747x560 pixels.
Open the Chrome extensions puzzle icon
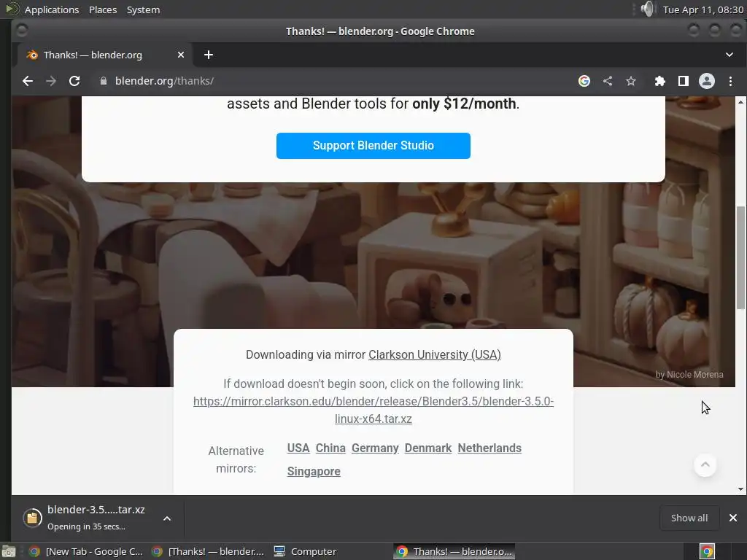coord(659,81)
